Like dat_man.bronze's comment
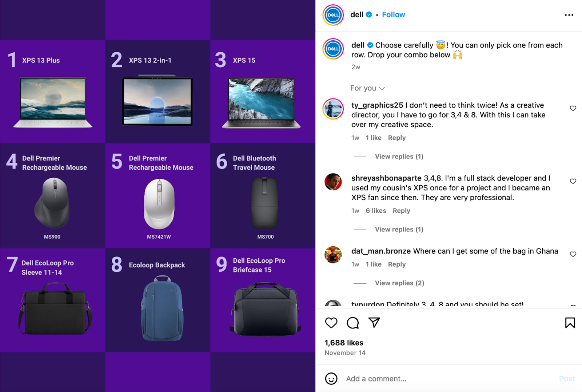The width and height of the screenshot is (582, 392). (573, 254)
